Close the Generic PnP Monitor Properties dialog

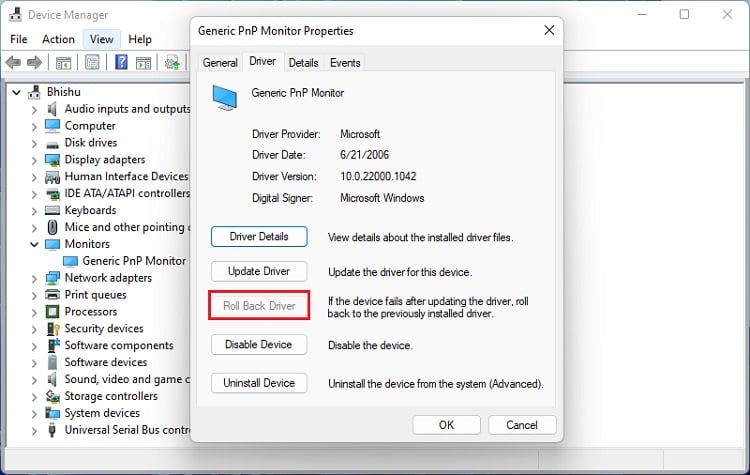pyautogui.click(x=549, y=31)
